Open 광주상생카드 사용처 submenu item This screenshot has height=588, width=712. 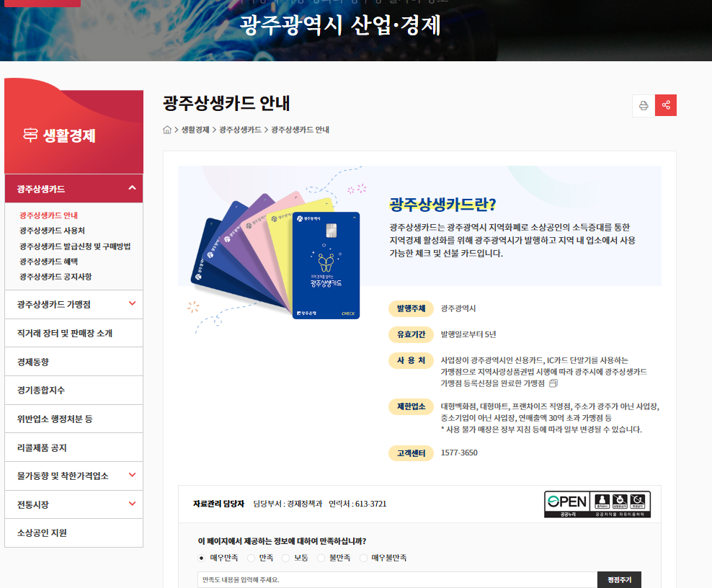tap(52, 231)
